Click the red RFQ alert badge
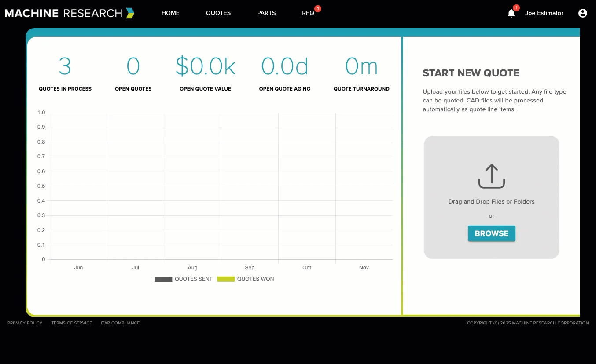This screenshot has width=596, height=364. (x=318, y=8)
